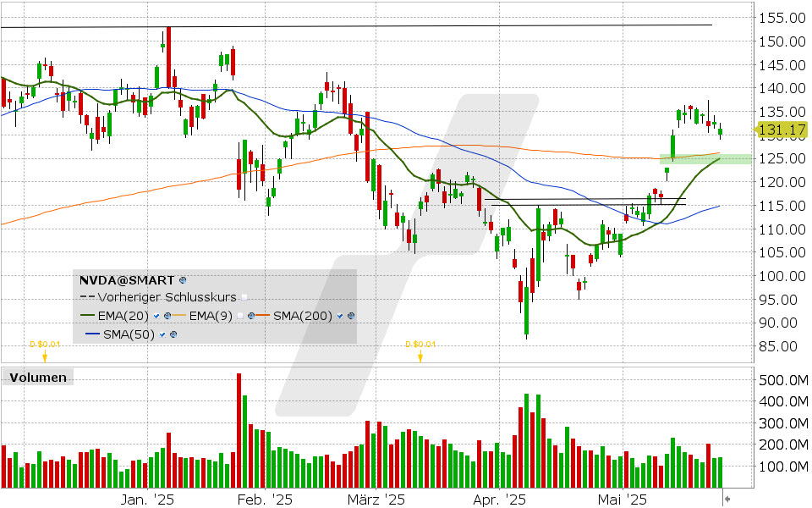Click the 200.0M volume axis label

point(783,444)
